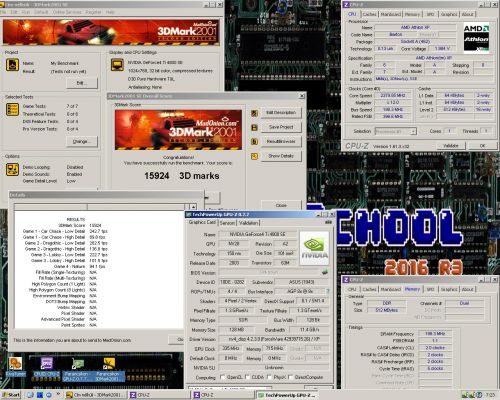The width and height of the screenshot is (500, 400).
Task: Click the screenshot camera icon in GPU-Z
Action: pyautogui.click(x=328, y=222)
